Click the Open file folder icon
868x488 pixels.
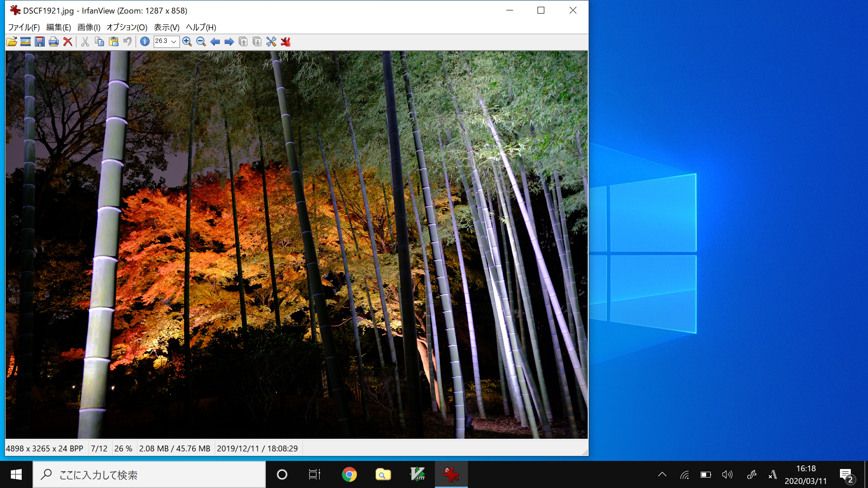[x=12, y=42]
